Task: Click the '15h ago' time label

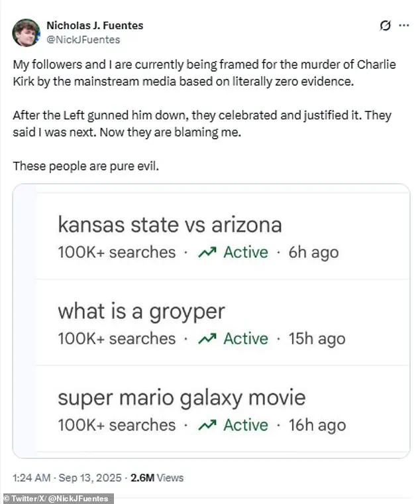Action: click(317, 339)
